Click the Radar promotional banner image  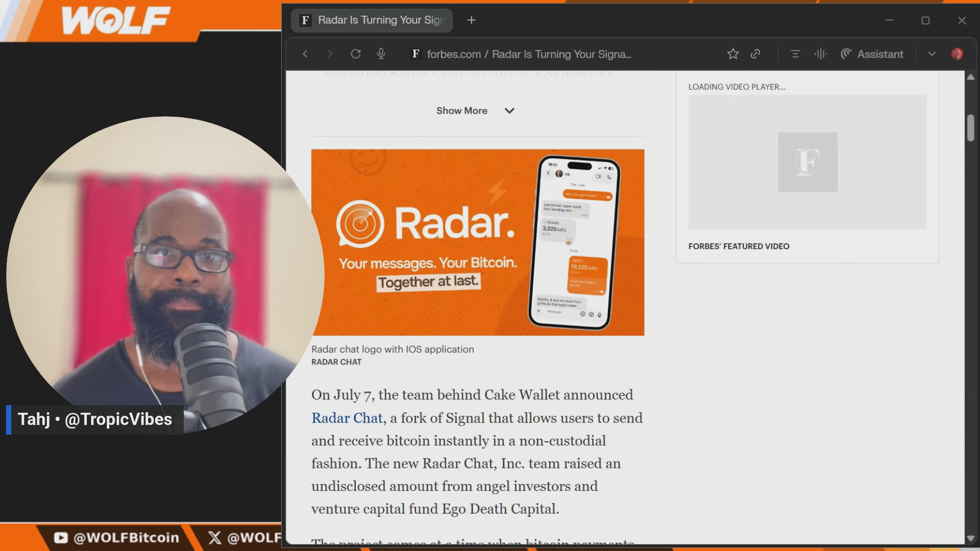(x=478, y=242)
